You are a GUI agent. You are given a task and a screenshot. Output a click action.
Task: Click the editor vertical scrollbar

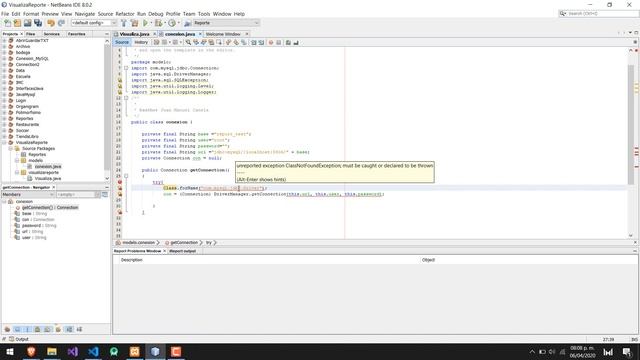click(x=631, y=124)
